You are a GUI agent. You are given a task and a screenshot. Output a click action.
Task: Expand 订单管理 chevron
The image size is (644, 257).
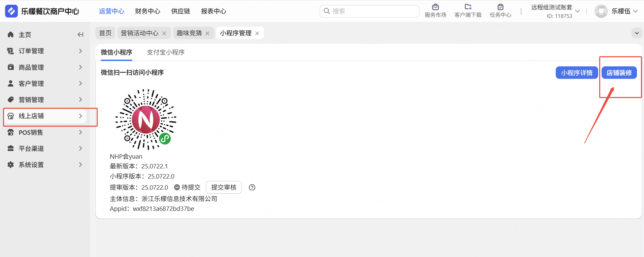[x=80, y=51]
